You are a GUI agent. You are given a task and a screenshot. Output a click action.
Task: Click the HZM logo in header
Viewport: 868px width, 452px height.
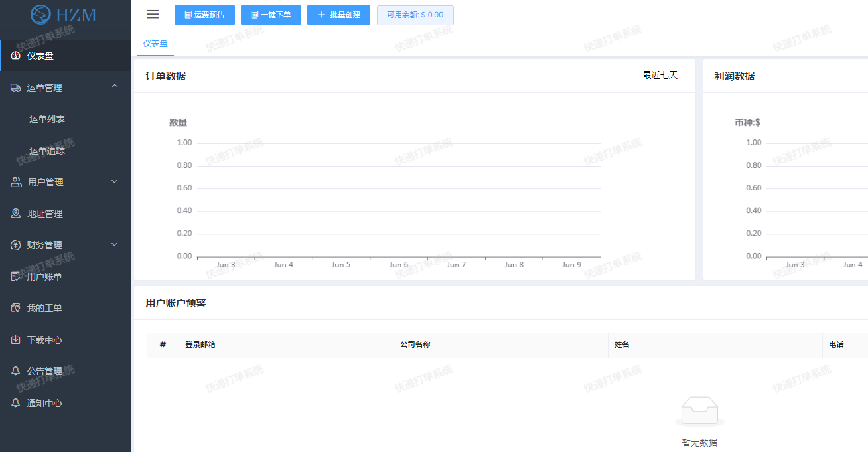tap(64, 14)
